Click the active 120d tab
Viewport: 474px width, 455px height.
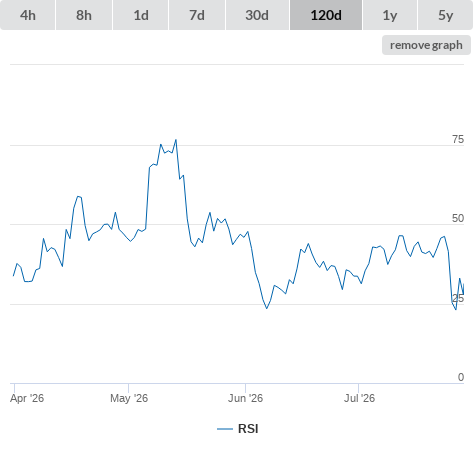(326, 15)
